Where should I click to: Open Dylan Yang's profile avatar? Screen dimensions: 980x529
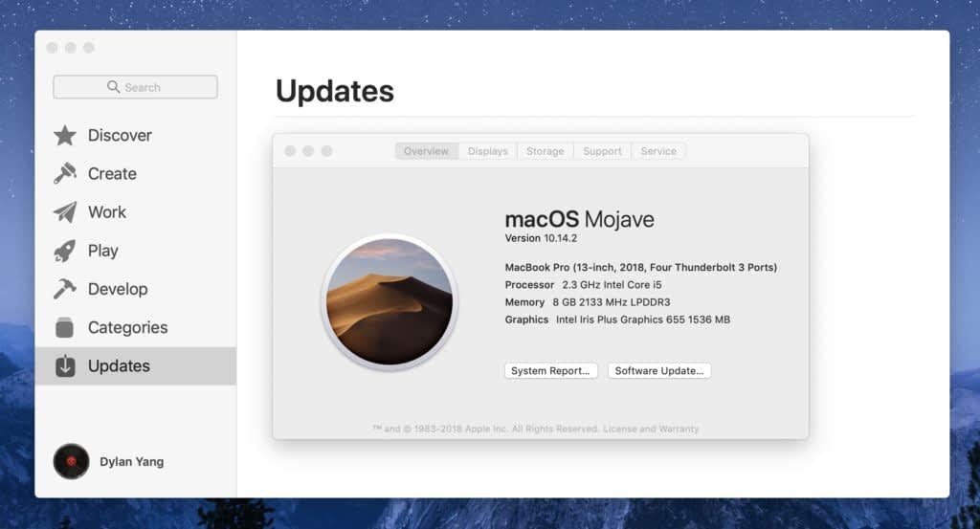[x=71, y=461]
